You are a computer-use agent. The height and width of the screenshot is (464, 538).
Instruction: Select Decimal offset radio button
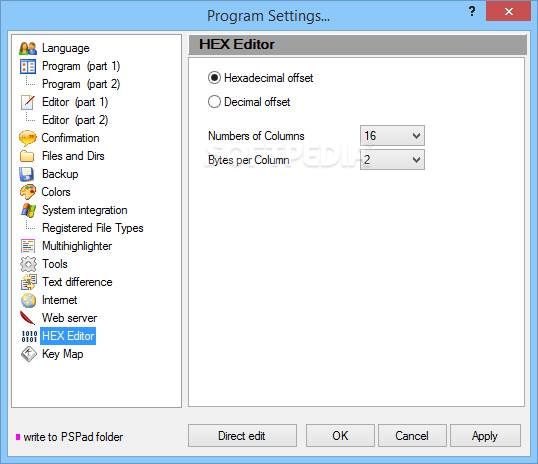point(214,102)
